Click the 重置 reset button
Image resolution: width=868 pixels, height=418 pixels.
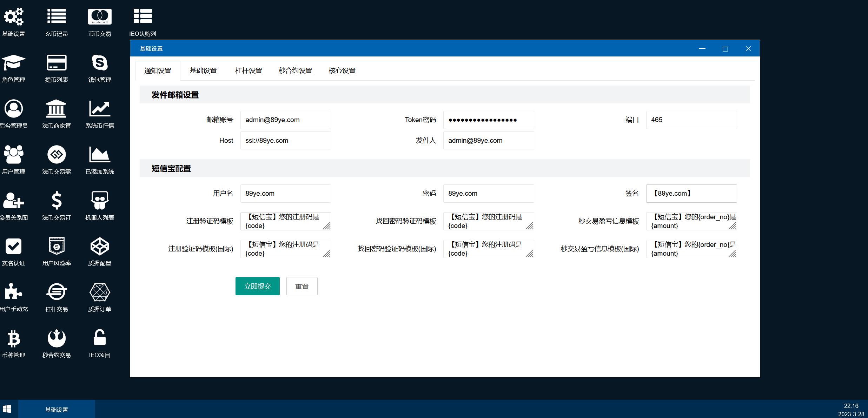tap(302, 286)
